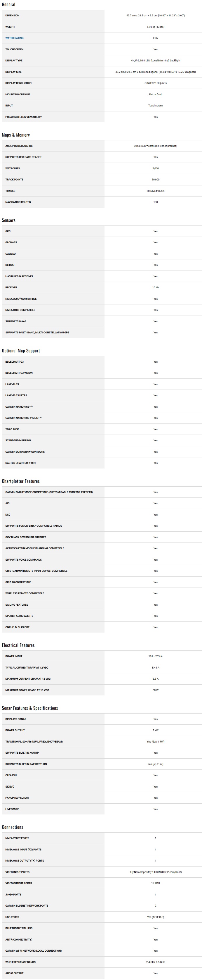Click the Chartplotter Features heading
The height and width of the screenshot is (980, 202).
pyautogui.click(x=21, y=481)
